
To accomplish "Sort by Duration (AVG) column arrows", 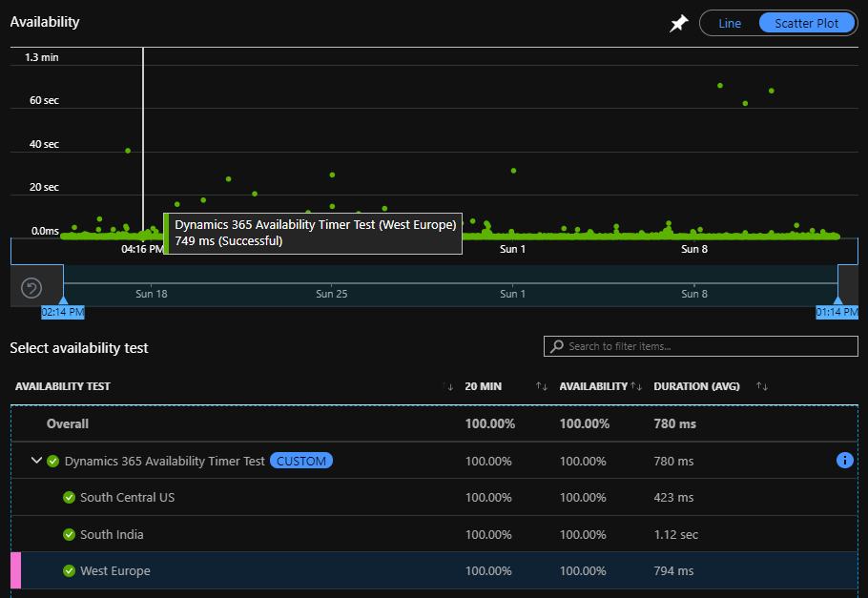I will (x=762, y=386).
